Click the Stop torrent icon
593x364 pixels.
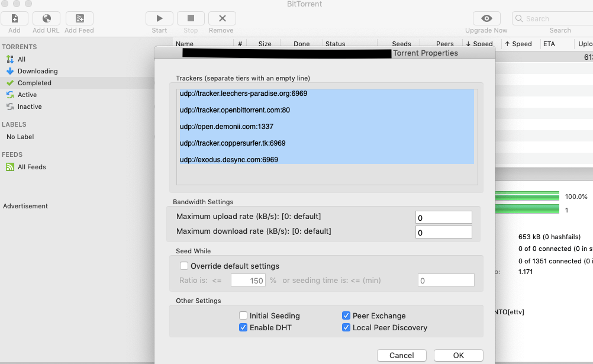point(190,18)
